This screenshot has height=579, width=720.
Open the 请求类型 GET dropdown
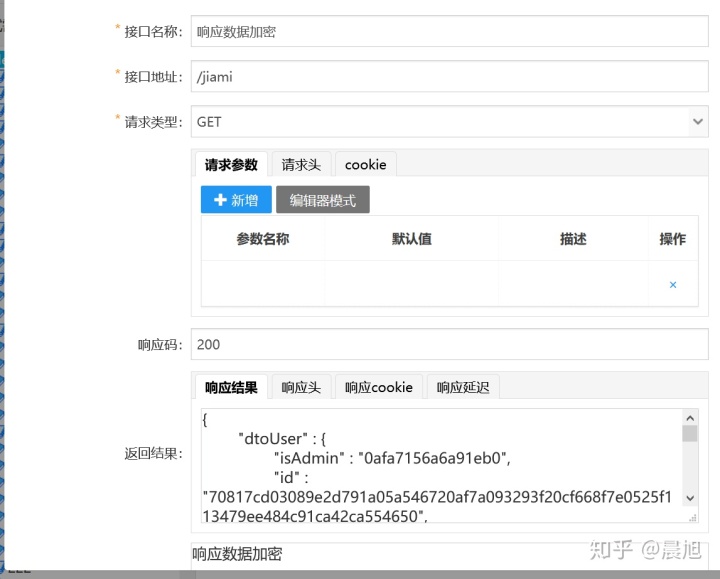pyautogui.click(x=450, y=122)
